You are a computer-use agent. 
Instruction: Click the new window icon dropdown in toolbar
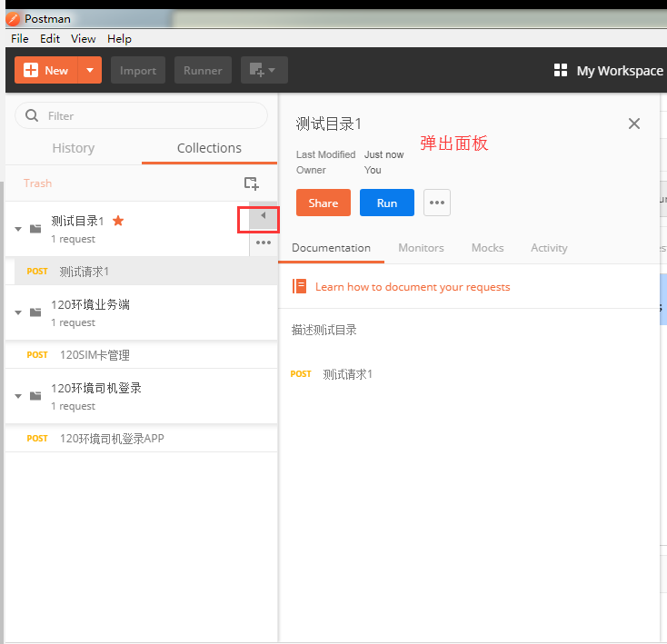[x=264, y=70]
